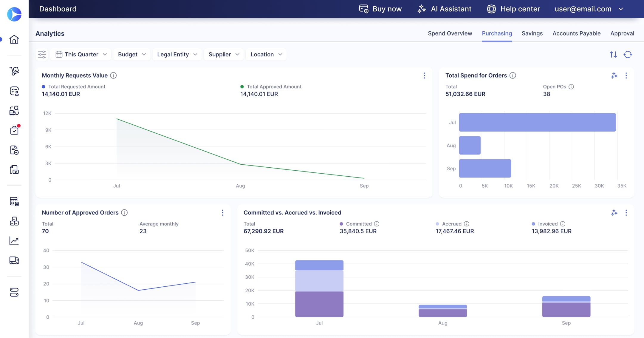Click the refresh dashboard icon
644x338 pixels.
pyautogui.click(x=628, y=54)
